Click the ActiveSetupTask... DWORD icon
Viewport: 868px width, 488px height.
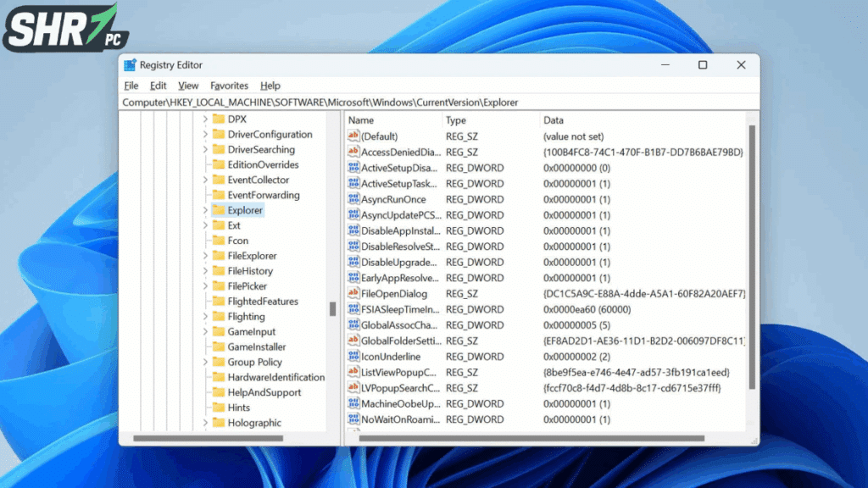pyautogui.click(x=353, y=183)
